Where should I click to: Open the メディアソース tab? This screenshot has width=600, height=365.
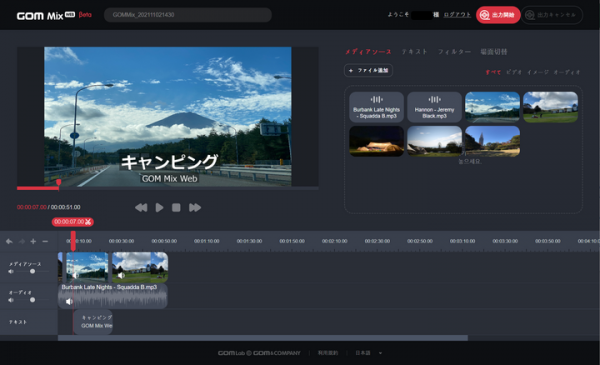pyautogui.click(x=368, y=52)
